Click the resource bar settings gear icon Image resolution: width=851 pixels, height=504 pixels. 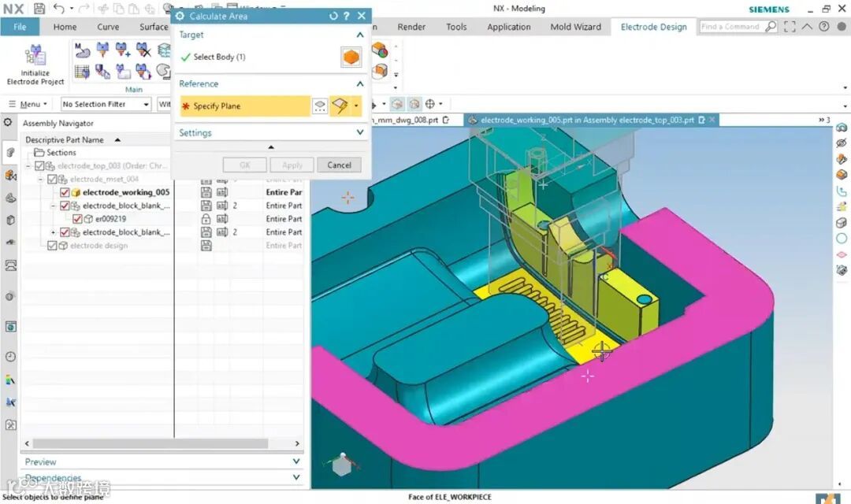8,123
